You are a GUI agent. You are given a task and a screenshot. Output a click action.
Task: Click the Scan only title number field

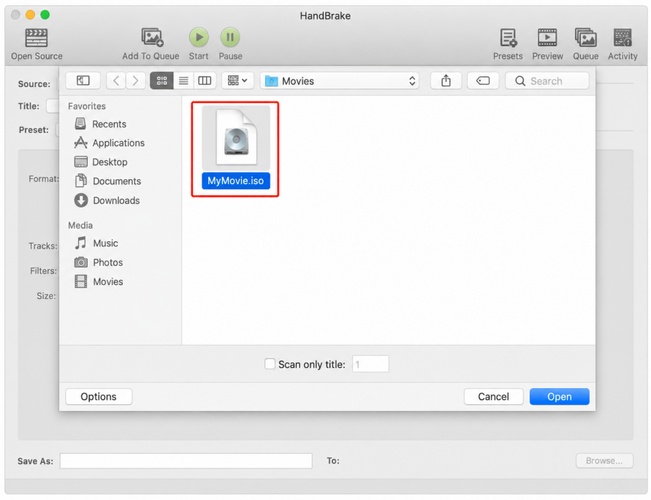(x=370, y=364)
